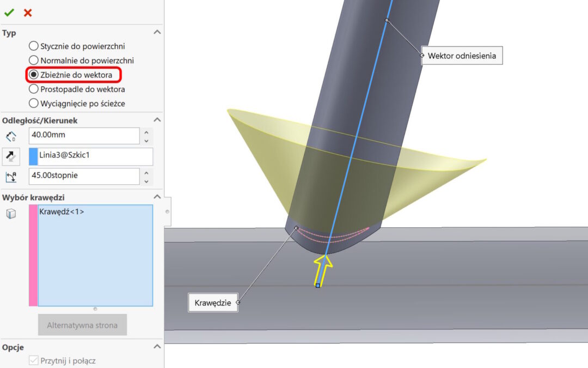Select Krawędź<1> in the edge list
This screenshot has width=588, height=368.
(62, 212)
